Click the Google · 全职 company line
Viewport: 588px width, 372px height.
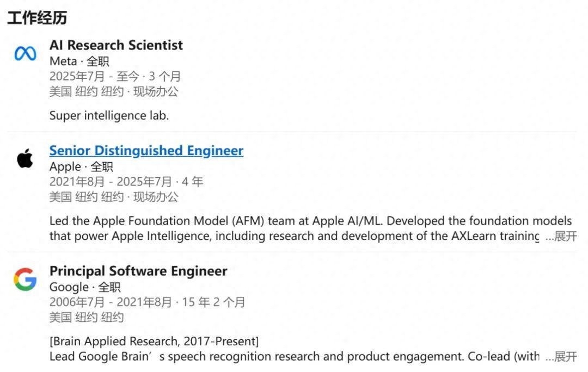pyautogui.click(x=86, y=287)
